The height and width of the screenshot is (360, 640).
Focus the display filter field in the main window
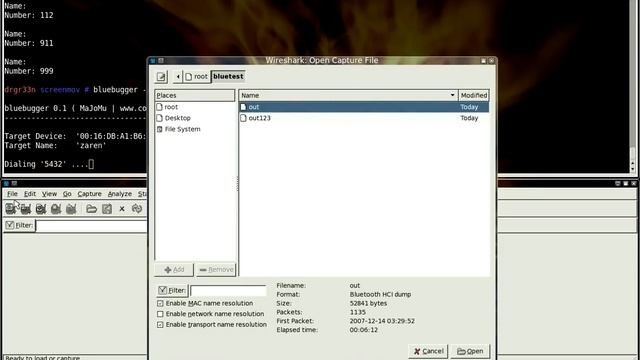[x=91, y=226]
